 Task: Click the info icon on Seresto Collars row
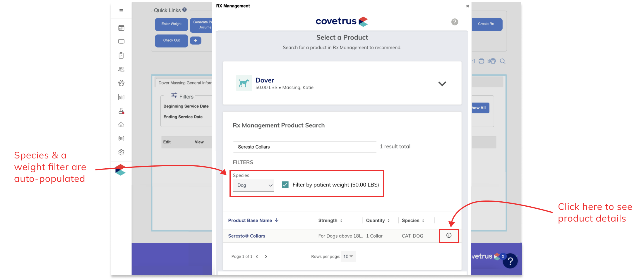tap(449, 236)
